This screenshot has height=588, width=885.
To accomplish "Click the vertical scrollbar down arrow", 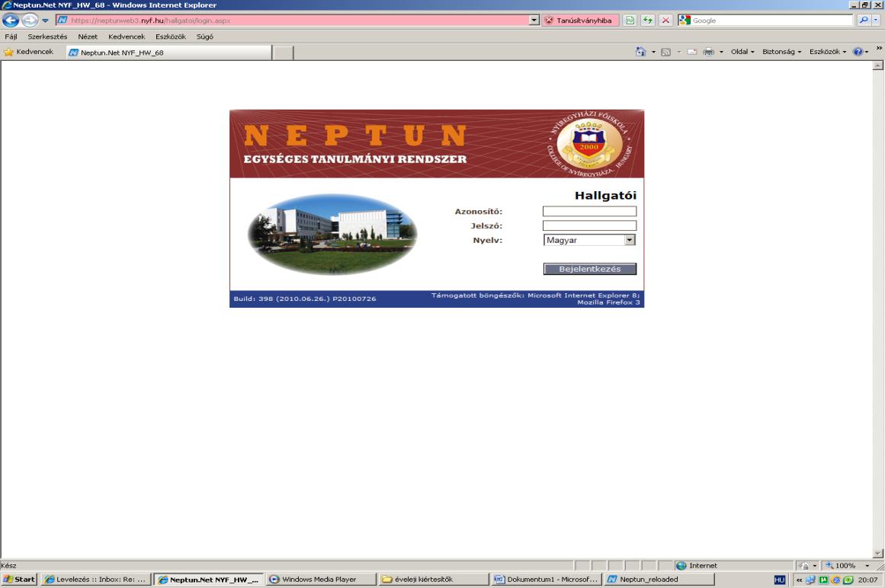I will click(877, 553).
